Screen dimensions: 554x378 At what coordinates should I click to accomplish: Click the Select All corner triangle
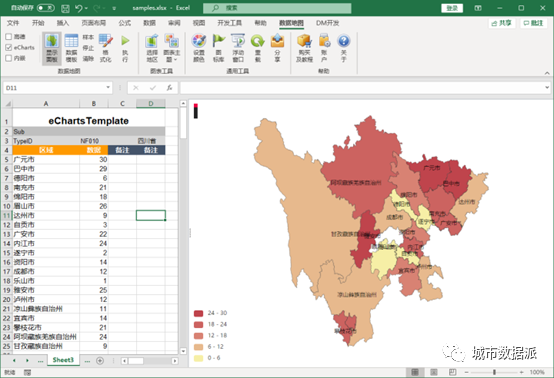click(x=7, y=104)
